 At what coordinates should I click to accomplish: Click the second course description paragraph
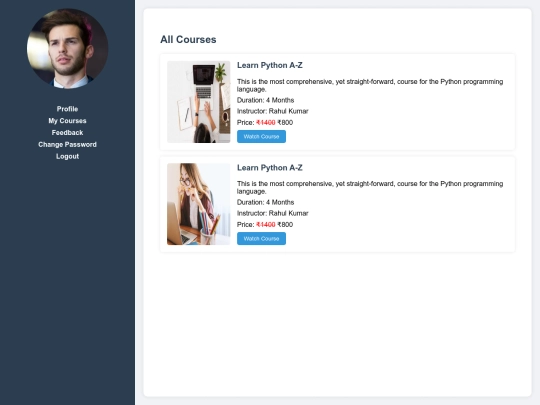tap(370, 187)
